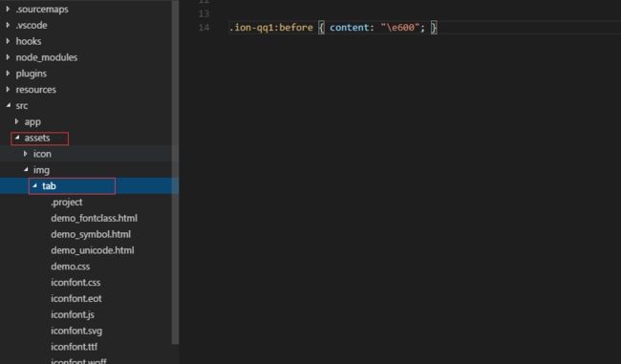This screenshot has width=621, height=364.
Task: Select the tab folder
Action: coord(49,185)
